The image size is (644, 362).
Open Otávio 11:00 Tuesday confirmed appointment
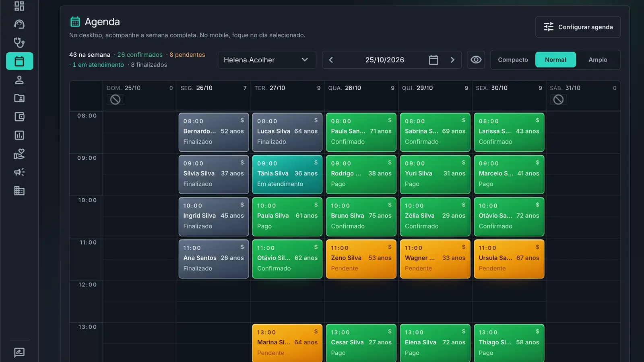(x=287, y=259)
